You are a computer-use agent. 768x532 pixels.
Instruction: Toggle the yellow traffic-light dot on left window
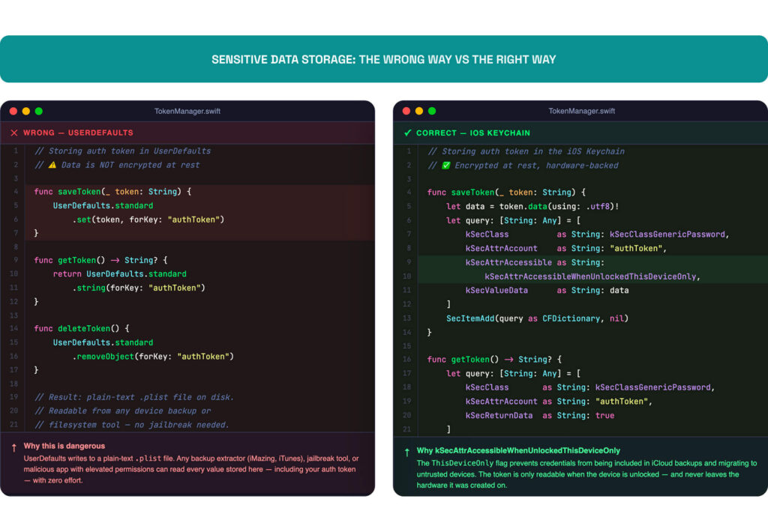[24, 110]
